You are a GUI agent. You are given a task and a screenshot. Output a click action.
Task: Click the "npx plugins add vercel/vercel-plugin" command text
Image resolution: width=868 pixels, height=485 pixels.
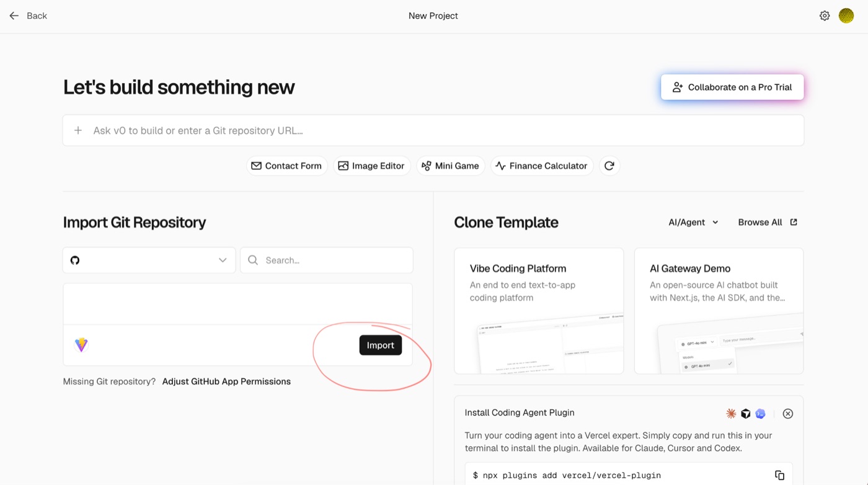572,475
